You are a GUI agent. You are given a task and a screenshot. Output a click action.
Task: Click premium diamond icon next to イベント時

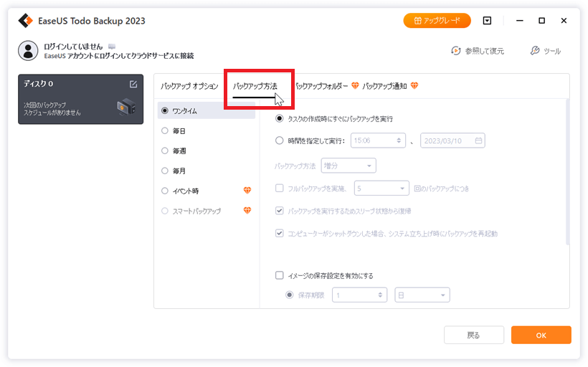(x=247, y=191)
